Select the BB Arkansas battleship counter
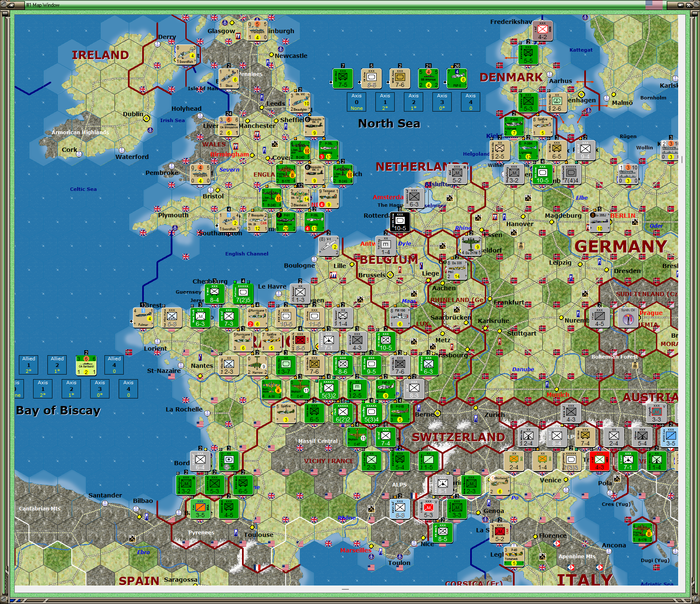 tap(428, 78)
